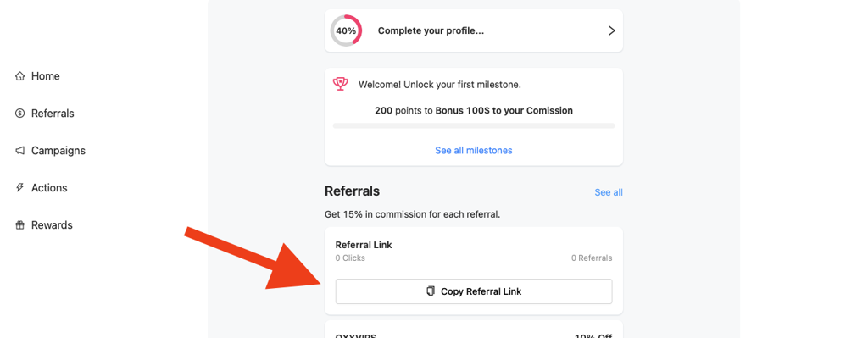The width and height of the screenshot is (868, 338).
Task: Click the milestone points progress bar
Action: tap(474, 125)
